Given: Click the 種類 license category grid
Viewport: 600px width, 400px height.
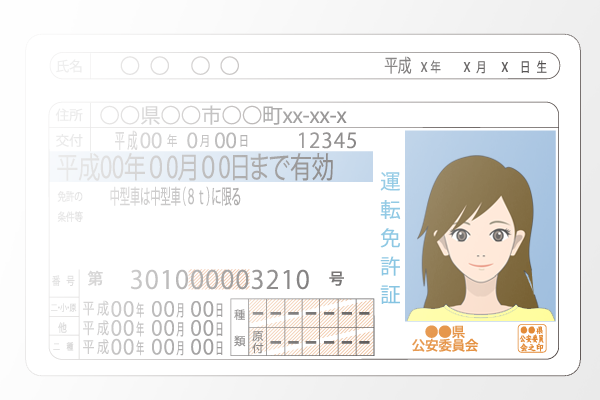Looking at the screenshot, I should [x=300, y=325].
